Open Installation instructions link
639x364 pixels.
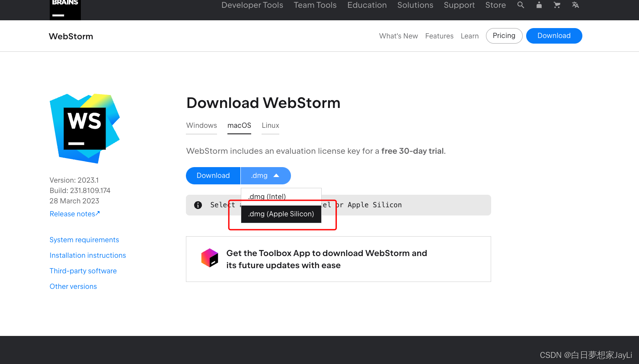(x=88, y=255)
